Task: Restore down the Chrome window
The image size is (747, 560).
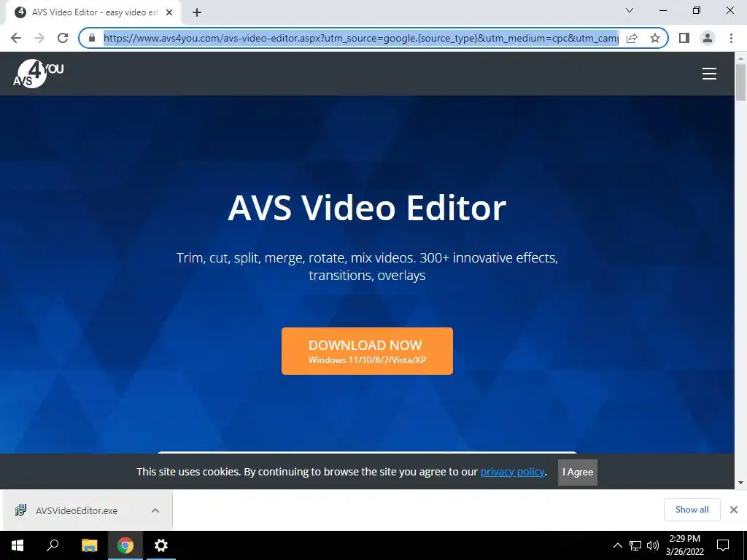Action: coord(697,10)
